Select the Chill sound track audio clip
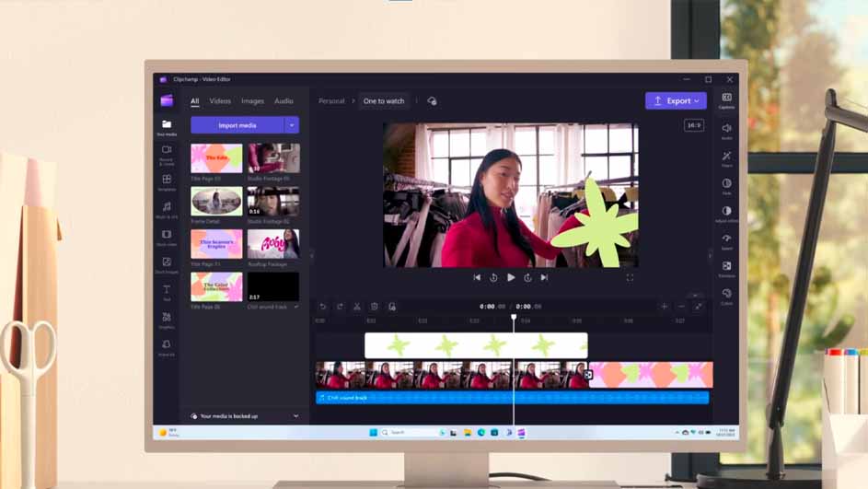This screenshot has width=868, height=489. pyautogui.click(x=513, y=398)
